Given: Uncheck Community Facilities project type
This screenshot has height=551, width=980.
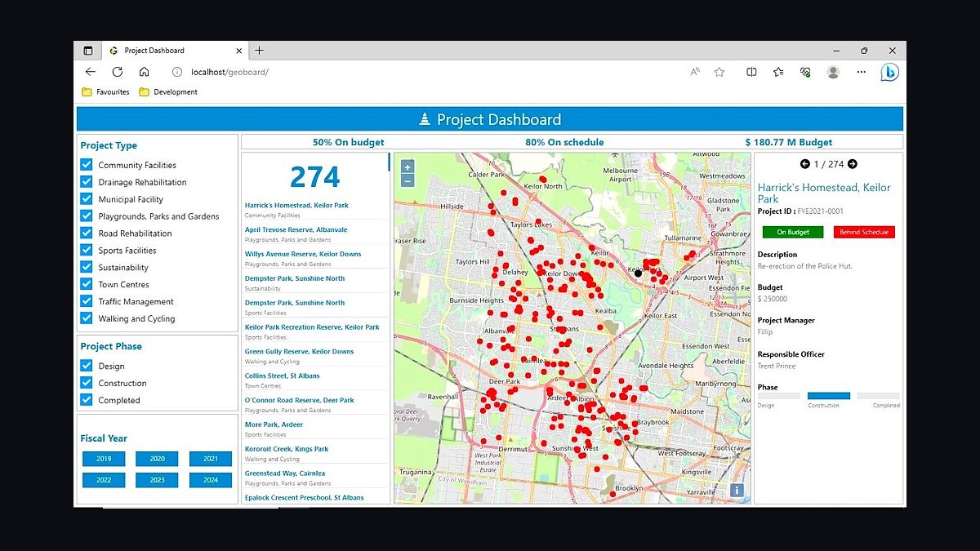Looking at the screenshot, I should [87, 165].
